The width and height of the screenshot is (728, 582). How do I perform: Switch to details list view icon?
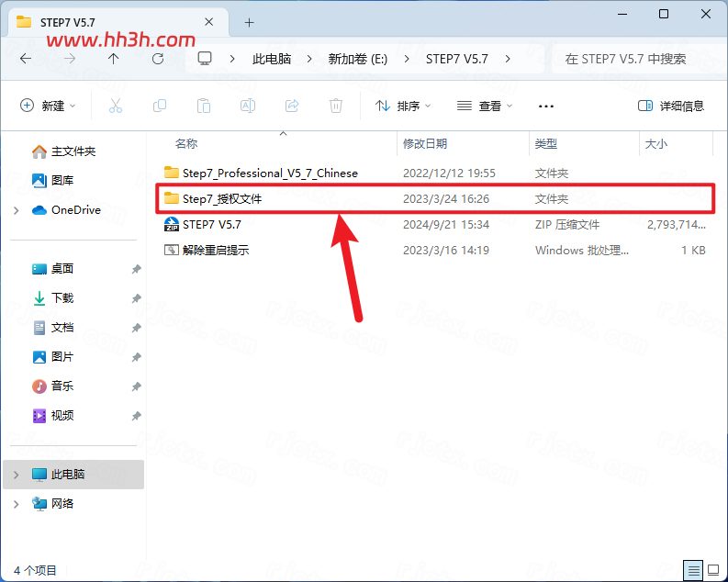(693, 569)
